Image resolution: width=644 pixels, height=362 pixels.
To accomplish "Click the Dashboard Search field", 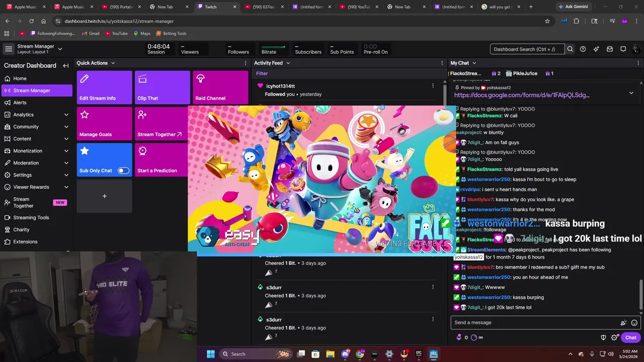I will 527,49.
